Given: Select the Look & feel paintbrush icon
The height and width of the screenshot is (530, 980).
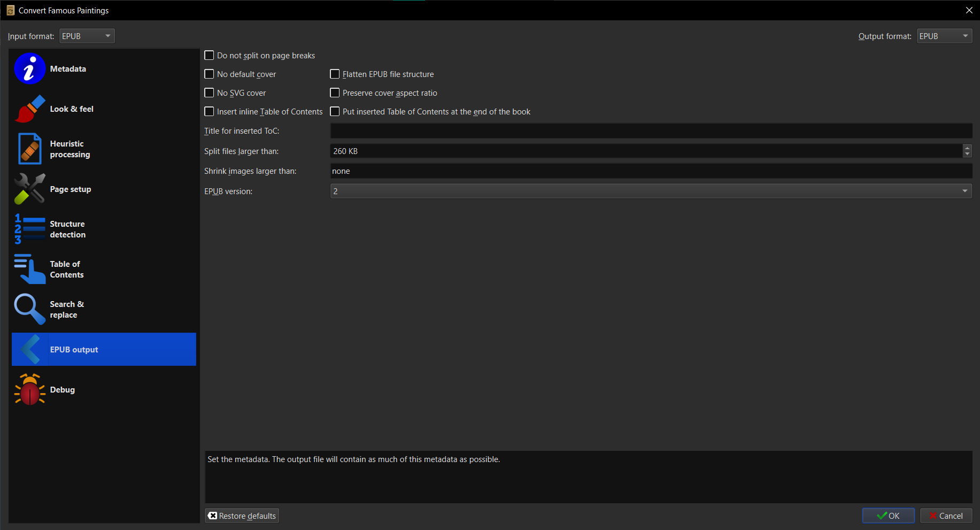Looking at the screenshot, I should (29, 109).
